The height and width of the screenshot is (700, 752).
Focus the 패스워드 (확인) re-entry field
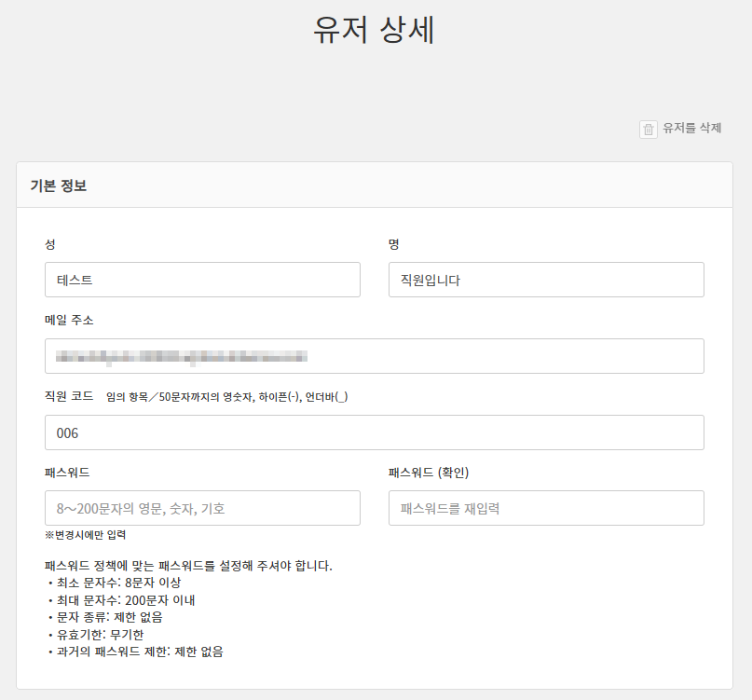(546, 508)
